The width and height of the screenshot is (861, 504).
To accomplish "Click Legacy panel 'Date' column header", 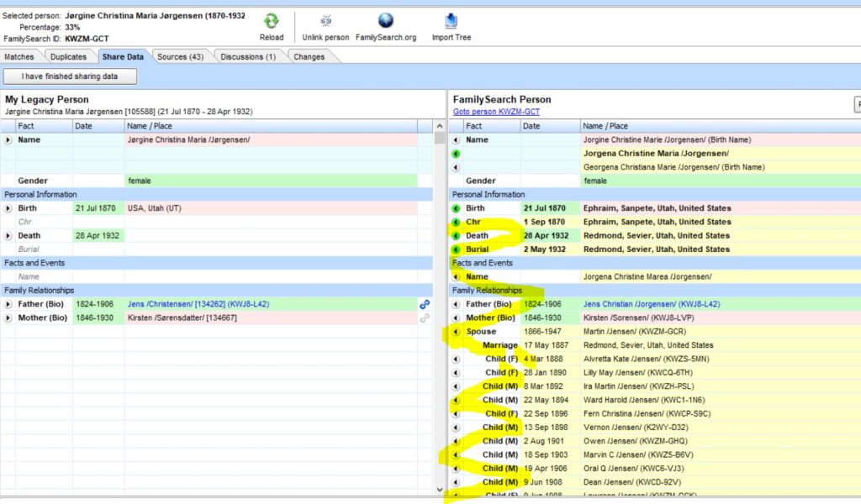I will (99, 126).
